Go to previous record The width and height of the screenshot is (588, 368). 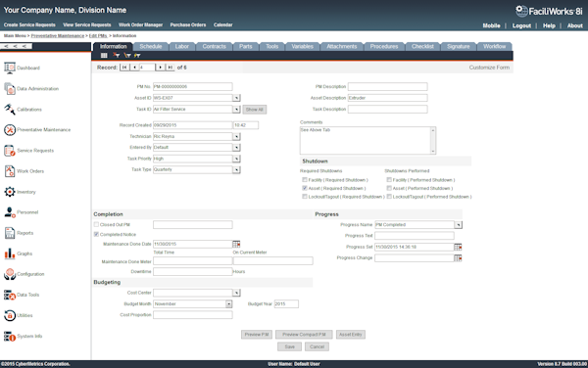[134, 68]
